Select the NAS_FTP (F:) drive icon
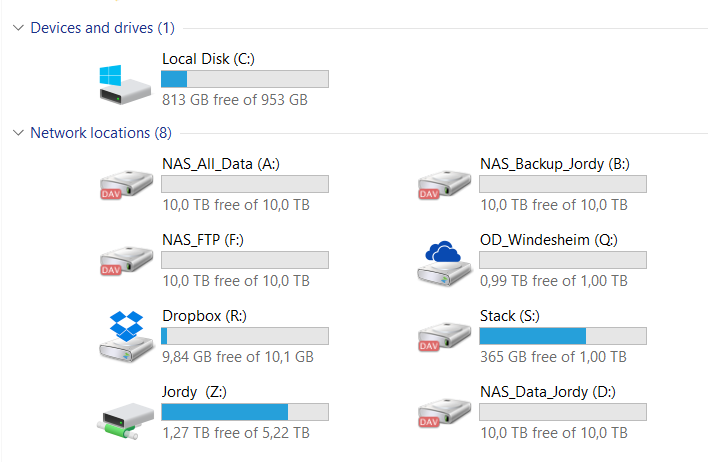 [126, 260]
